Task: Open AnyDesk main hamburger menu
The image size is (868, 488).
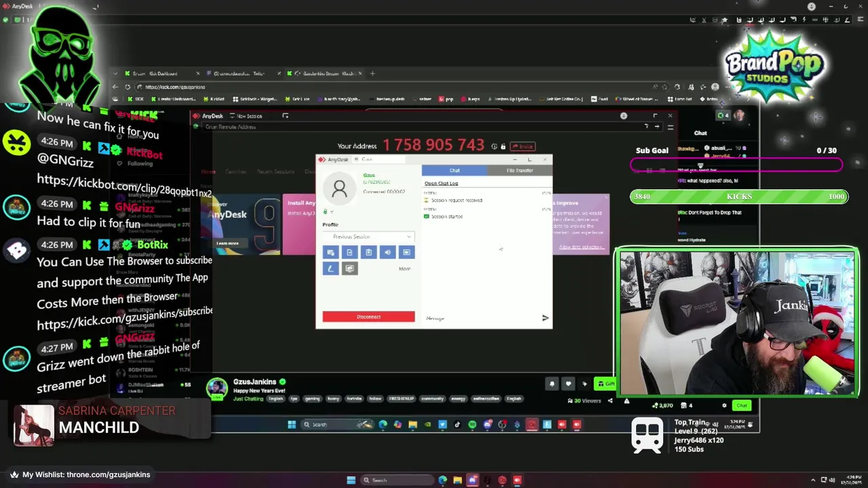Action: (670, 127)
